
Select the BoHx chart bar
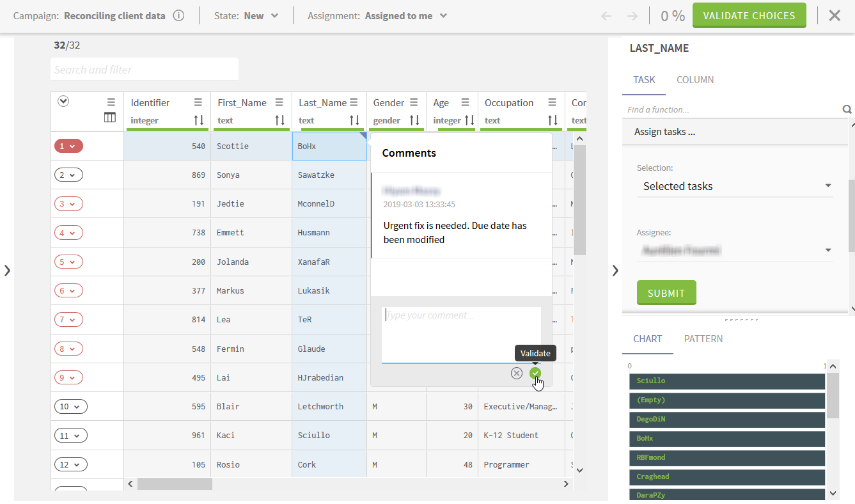click(727, 439)
